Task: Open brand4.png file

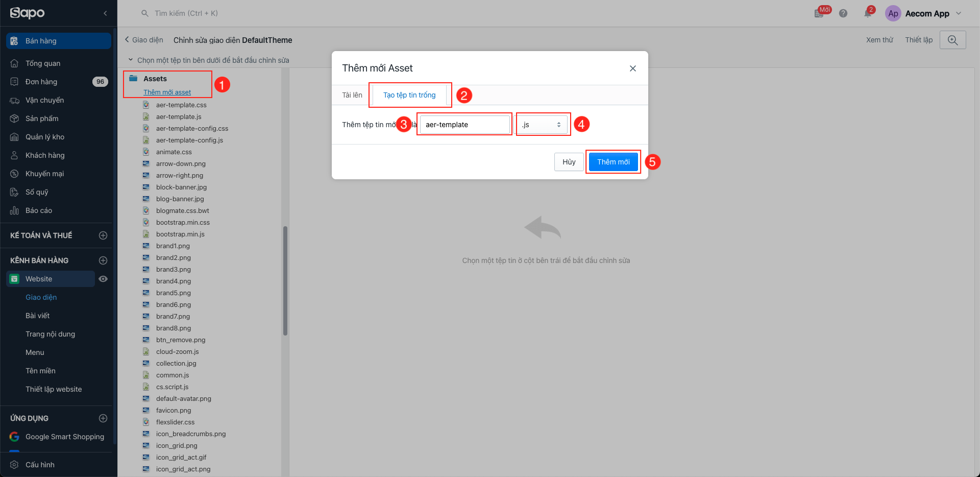Action: (x=174, y=281)
